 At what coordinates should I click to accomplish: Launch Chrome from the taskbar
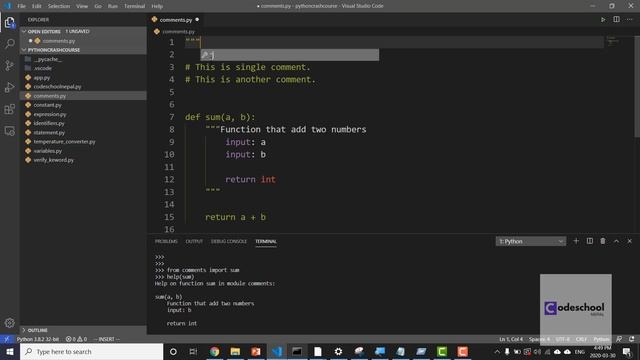click(x=214, y=351)
